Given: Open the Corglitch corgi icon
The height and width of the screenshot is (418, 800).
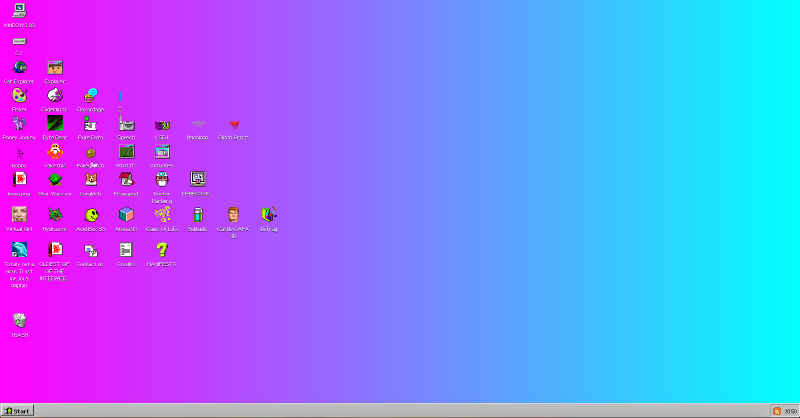Looking at the screenshot, I should pos(91,180).
